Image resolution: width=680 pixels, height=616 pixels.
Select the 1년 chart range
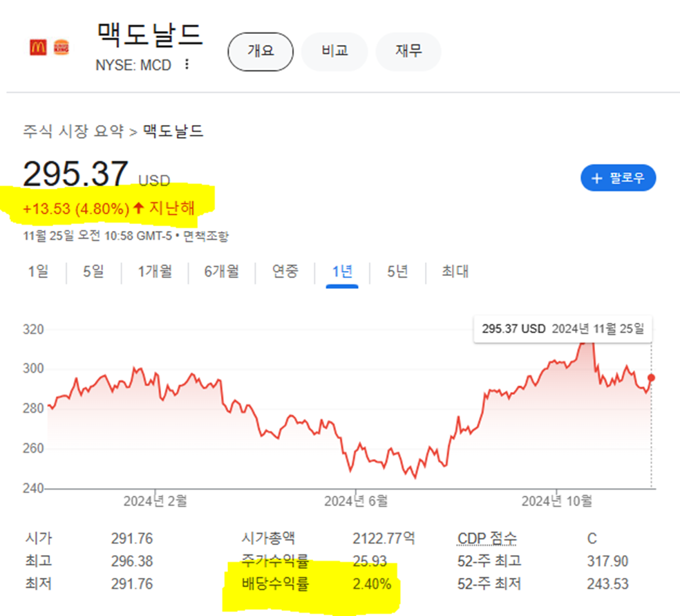(x=342, y=272)
